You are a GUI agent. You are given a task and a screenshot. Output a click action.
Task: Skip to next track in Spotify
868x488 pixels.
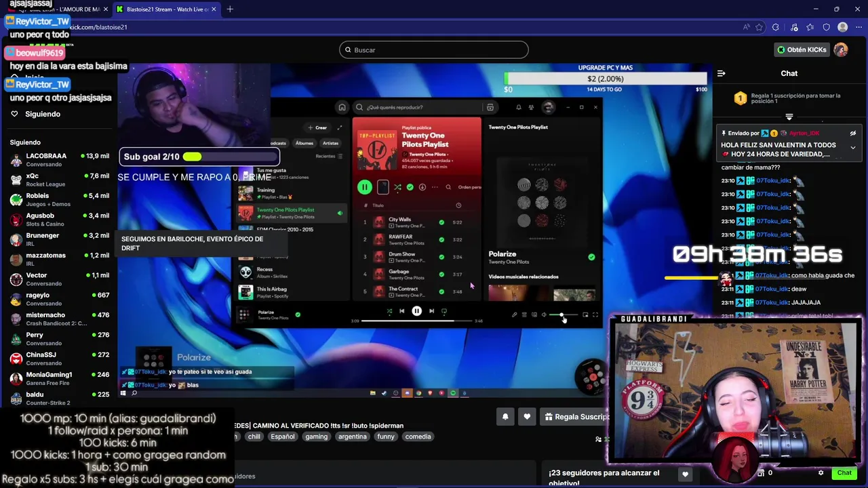(431, 311)
